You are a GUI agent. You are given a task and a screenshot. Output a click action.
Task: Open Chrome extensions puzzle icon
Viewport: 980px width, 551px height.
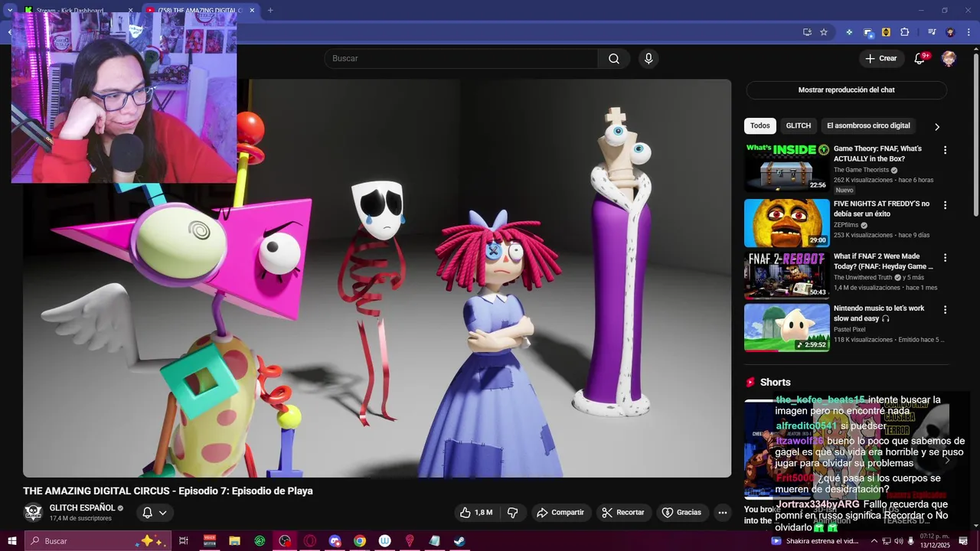coord(905,32)
